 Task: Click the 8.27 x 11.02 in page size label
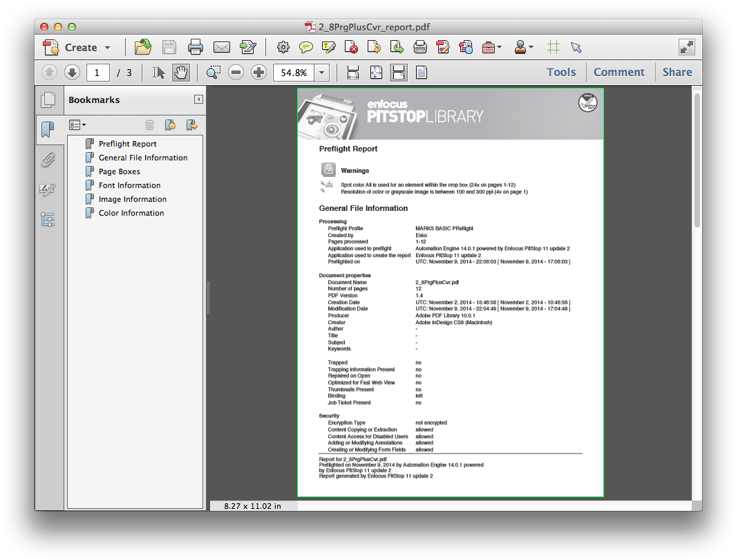point(253,506)
